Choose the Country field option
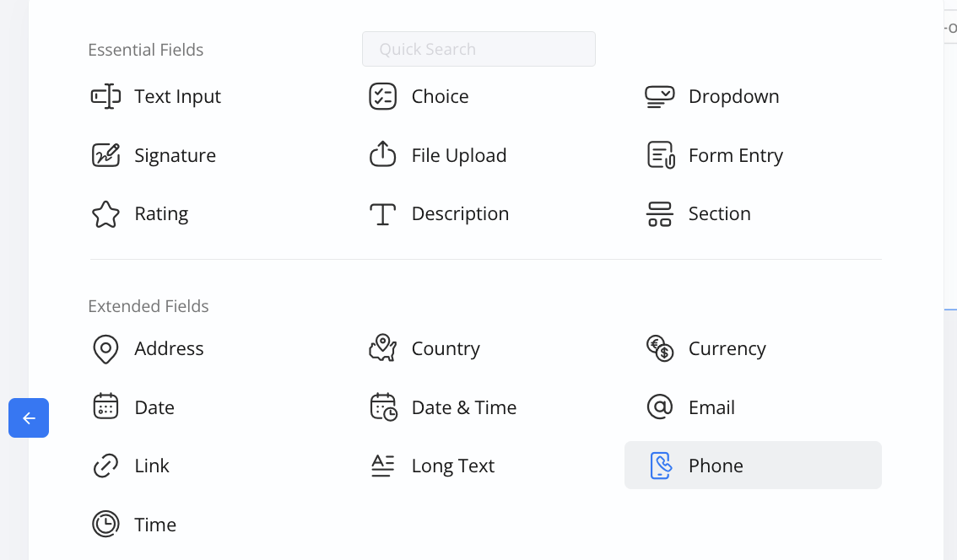The width and height of the screenshot is (957, 560). coord(445,348)
